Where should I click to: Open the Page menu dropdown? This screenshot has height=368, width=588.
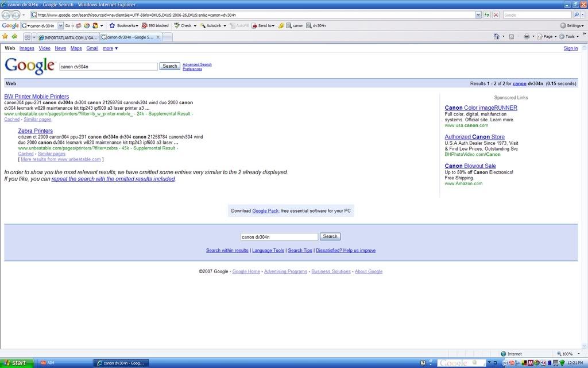(547, 36)
